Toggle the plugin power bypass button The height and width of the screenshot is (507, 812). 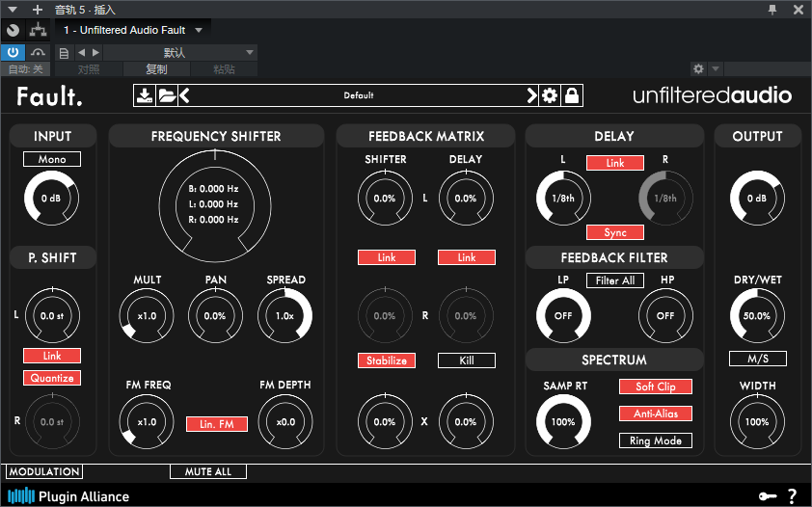[x=13, y=52]
